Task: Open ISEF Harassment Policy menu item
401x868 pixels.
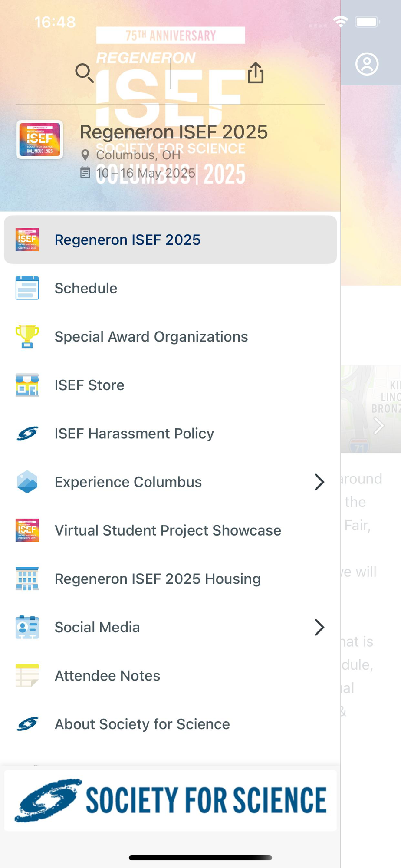Action: tap(134, 434)
